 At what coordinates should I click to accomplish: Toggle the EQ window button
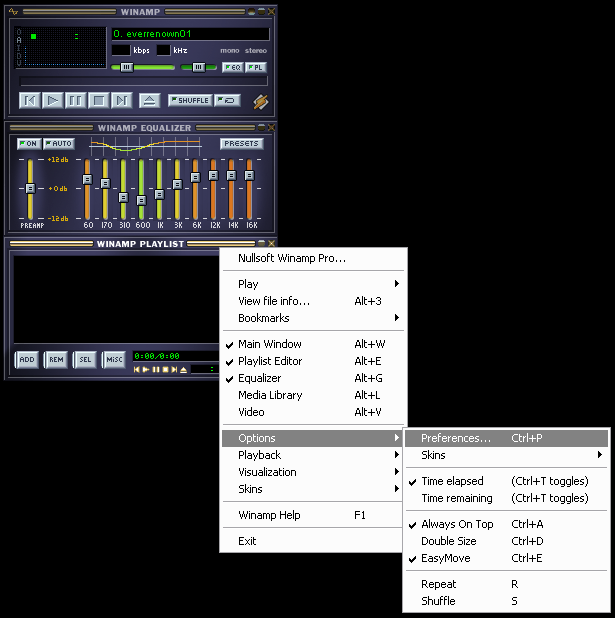point(233,67)
